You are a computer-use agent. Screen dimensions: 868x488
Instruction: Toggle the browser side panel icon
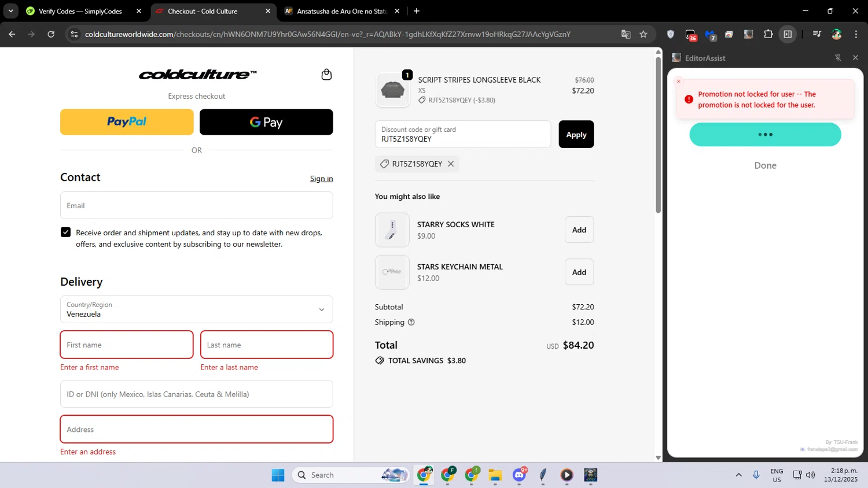(788, 34)
